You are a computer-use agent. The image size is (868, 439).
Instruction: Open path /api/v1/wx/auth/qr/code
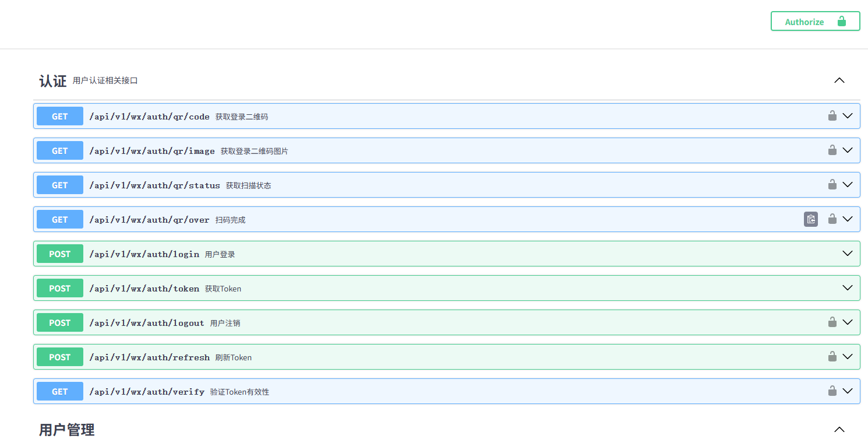click(x=149, y=117)
